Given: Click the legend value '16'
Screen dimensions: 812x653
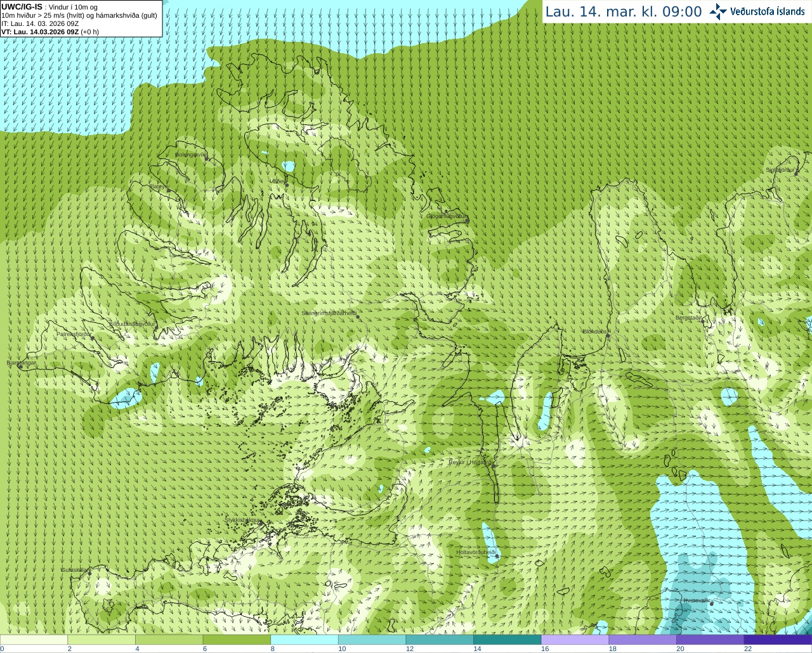Looking at the screenshot, I should pos(544,649).
